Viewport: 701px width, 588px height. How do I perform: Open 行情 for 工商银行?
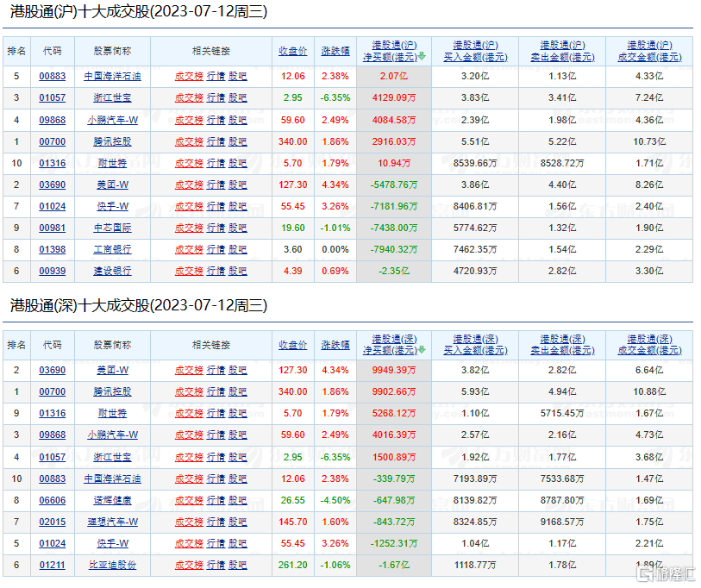(216, 249)
